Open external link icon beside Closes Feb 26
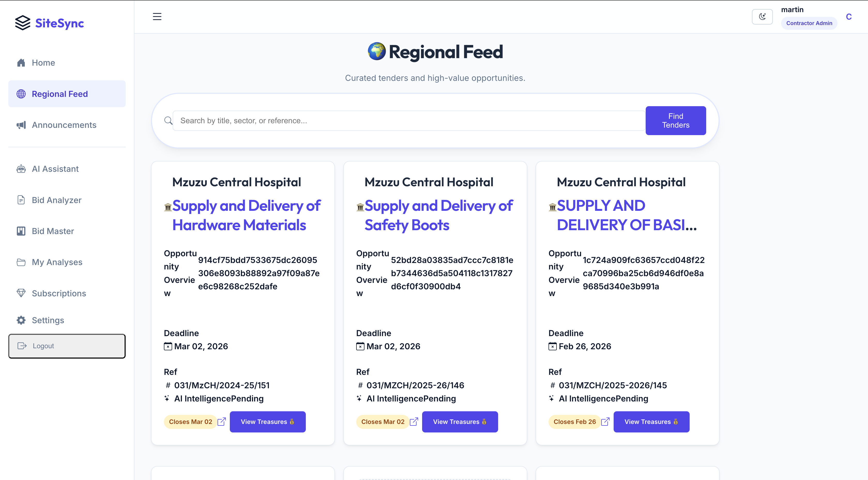Viewport: 868px width, 480px height. [x=605, y=422]
